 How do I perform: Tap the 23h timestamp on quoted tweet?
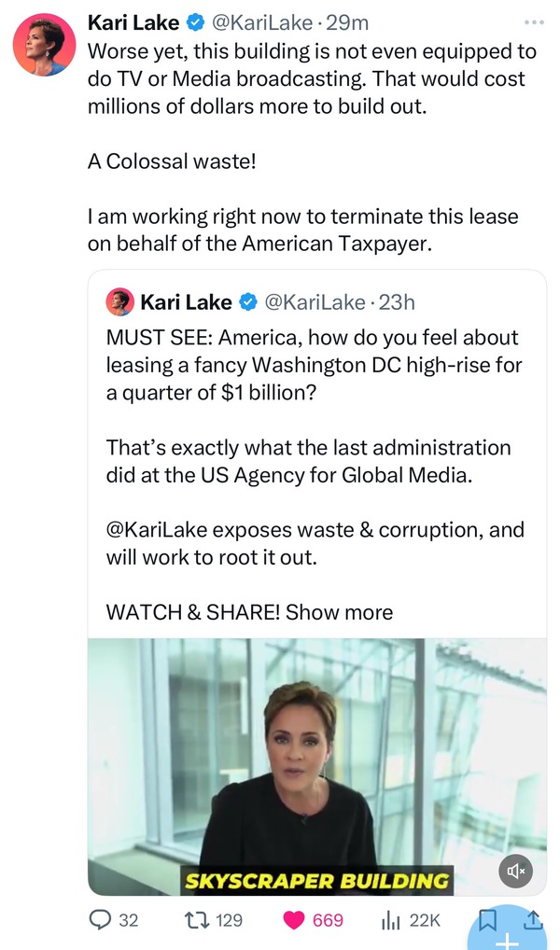(x=395, y=302)
